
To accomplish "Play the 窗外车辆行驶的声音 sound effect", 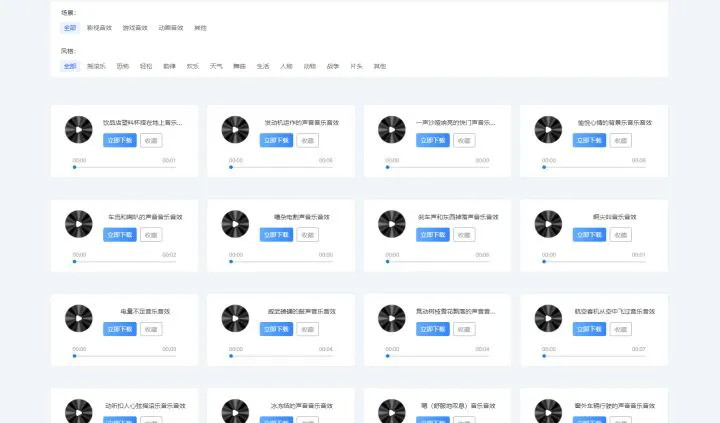I will pyautogui.click(x=548, y=412).
